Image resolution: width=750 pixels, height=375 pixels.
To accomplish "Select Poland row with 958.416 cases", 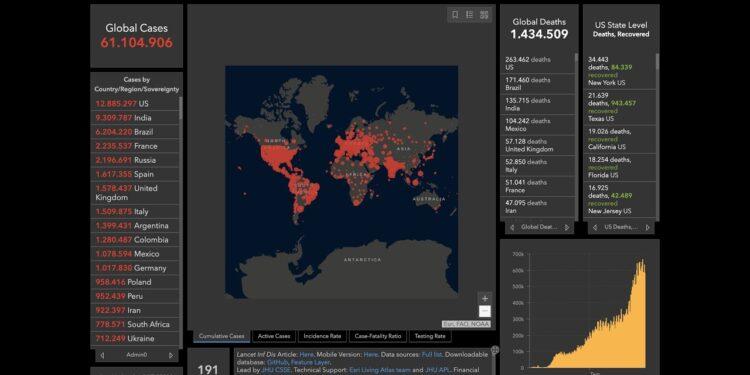I will click(x=135, y=282).
